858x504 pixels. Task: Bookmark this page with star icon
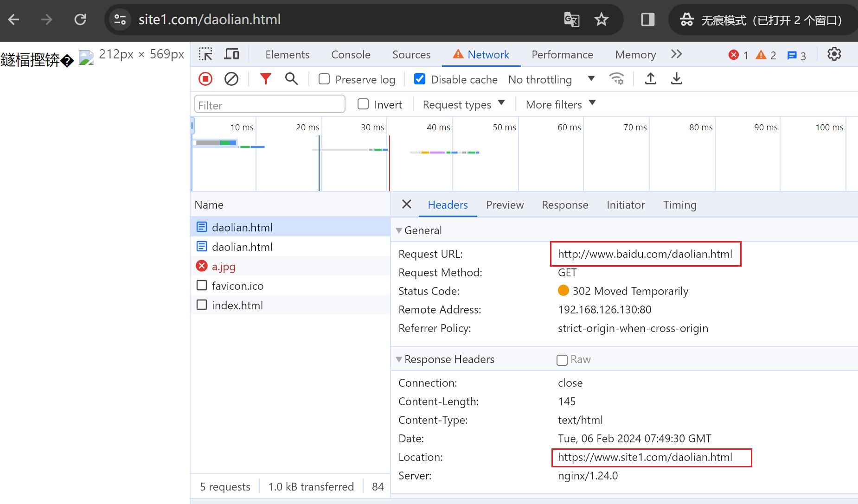[602, 19]
